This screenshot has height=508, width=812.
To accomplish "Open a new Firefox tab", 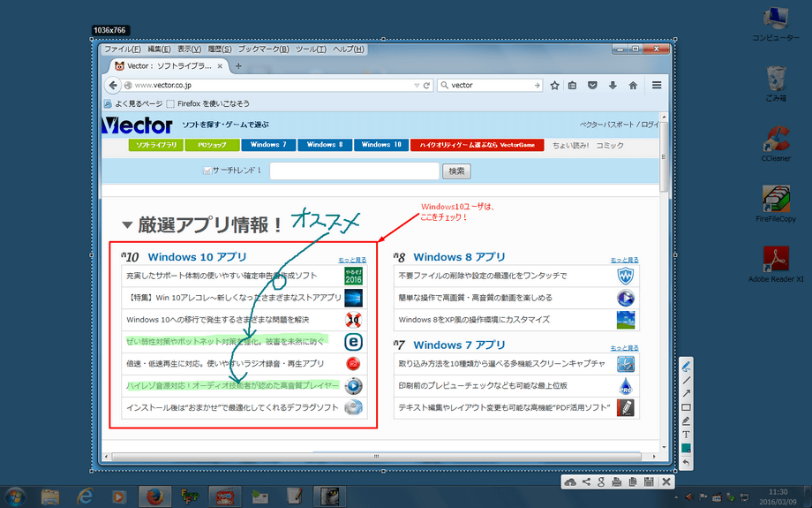I will click(238, 66).
